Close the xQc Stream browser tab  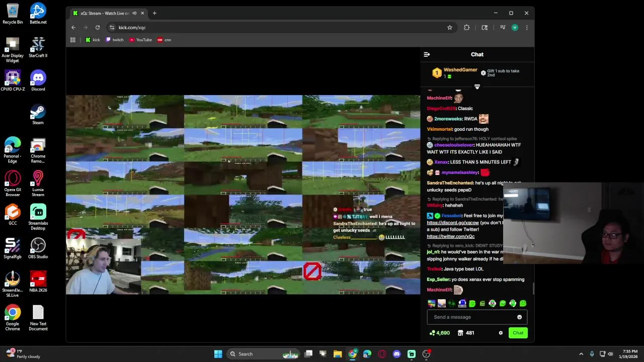(x=142, y=13)
